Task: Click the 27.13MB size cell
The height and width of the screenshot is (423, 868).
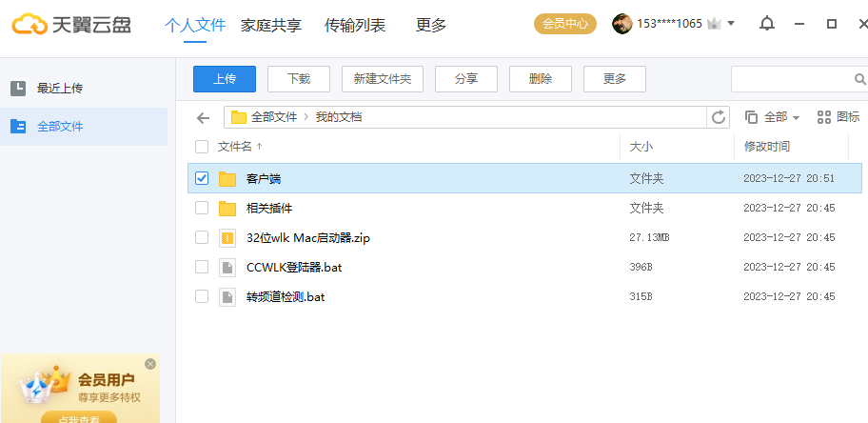Action: point(649,237)
